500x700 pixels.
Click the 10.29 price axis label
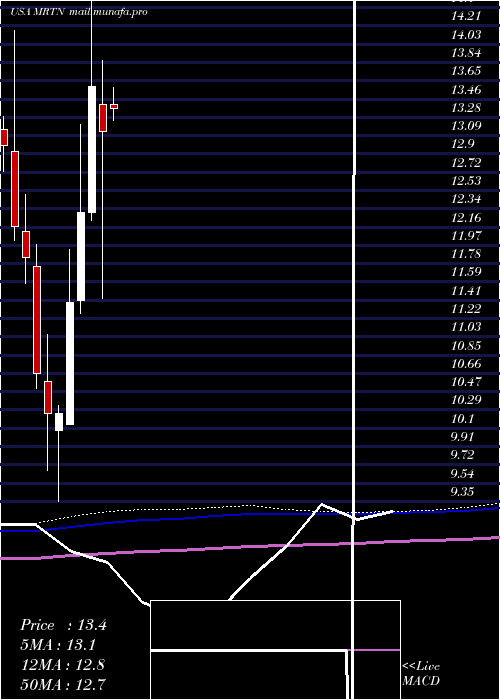coord(466,400)
